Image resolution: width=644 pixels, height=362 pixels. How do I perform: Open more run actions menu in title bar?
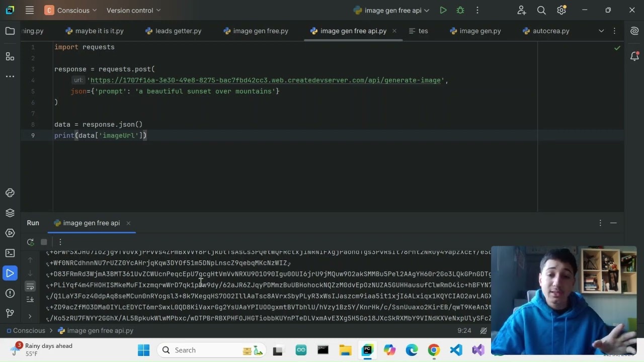(477, 10)
